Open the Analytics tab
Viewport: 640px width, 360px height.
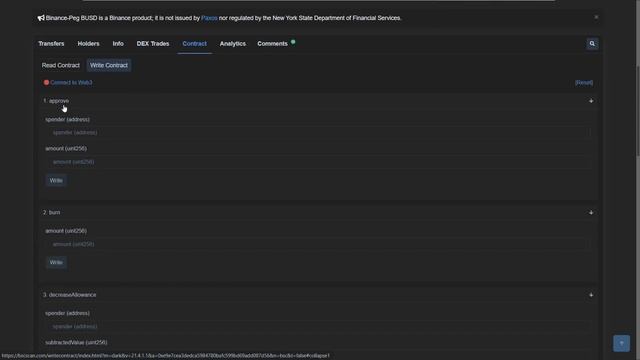tap(233, 44)
